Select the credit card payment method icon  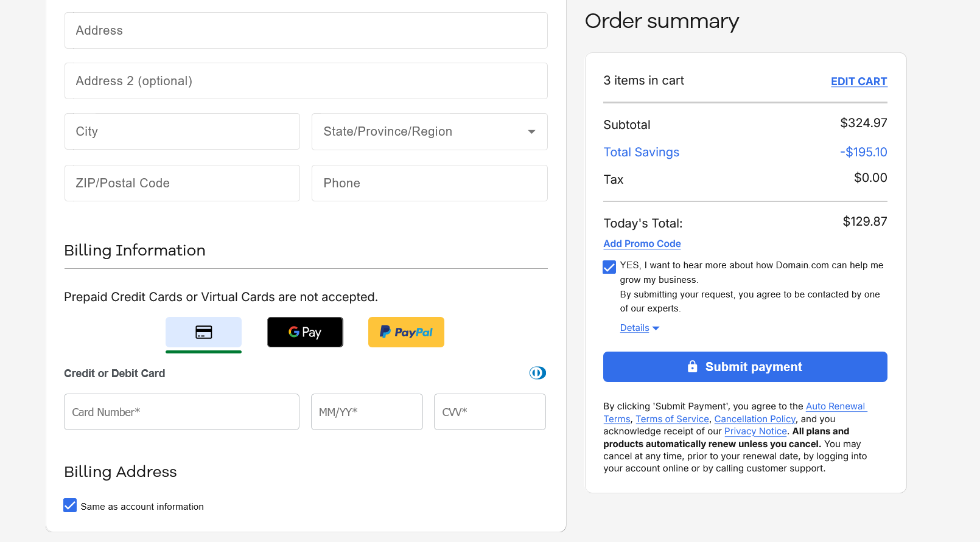203,332
